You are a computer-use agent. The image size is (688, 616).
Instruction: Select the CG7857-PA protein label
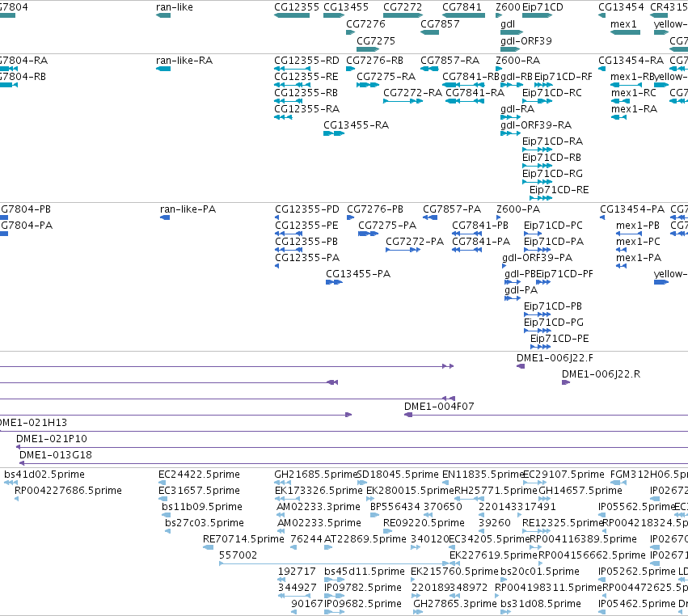click(x=451, y=209)
